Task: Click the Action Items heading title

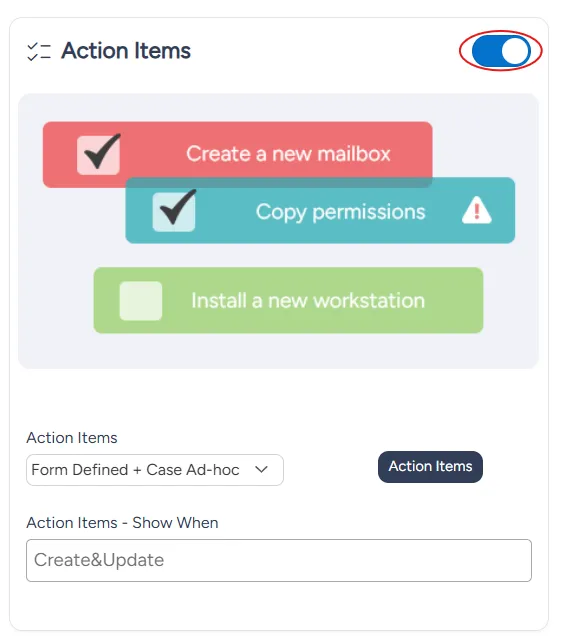Action: (126, 51)
